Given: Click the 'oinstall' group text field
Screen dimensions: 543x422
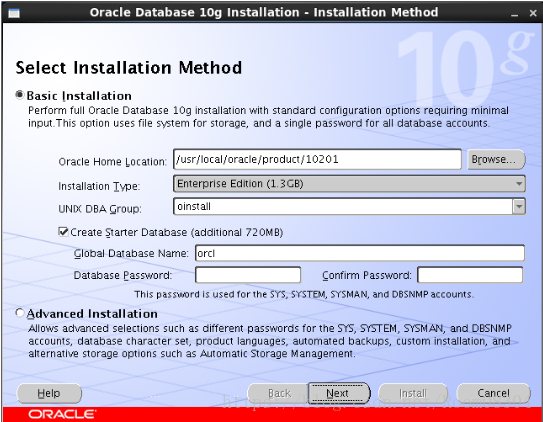Looking at the screenshot, I should (343, 207).
